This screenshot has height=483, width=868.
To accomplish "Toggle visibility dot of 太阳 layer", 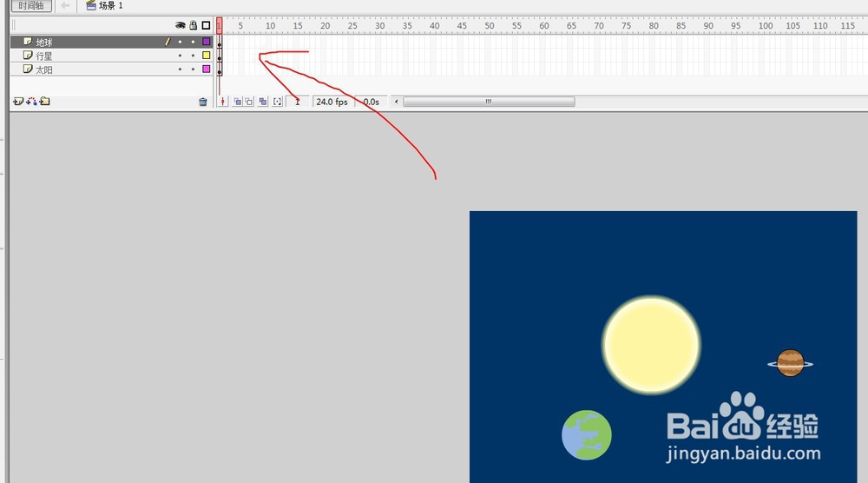I will click(180, 69).
